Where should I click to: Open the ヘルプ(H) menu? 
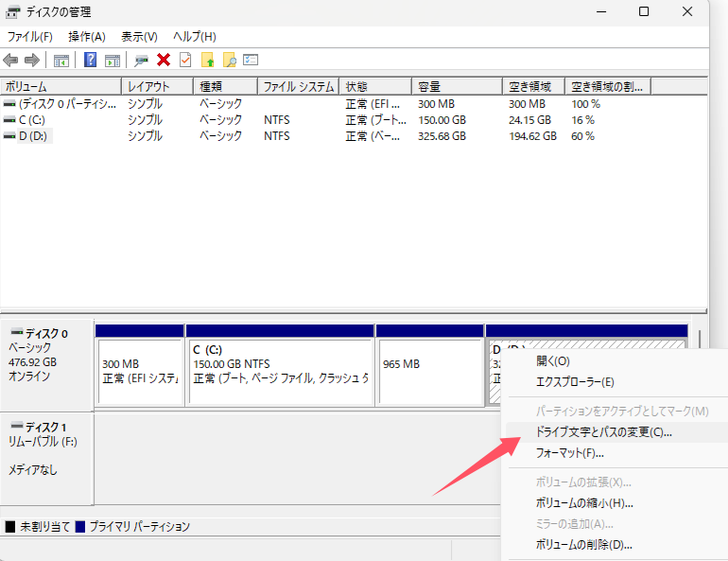tap(194, 36)
